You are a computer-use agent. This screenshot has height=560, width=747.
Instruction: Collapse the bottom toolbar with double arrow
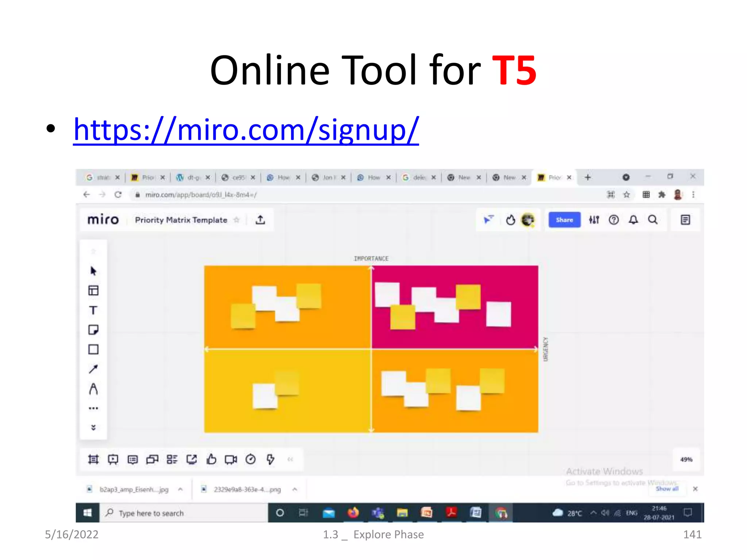(290, 459)
